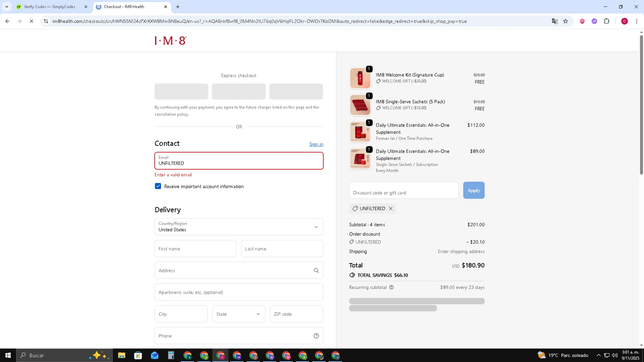View site information icon in the address bar
The height and width of the screenshot is (362, 644).
point(46,21)
